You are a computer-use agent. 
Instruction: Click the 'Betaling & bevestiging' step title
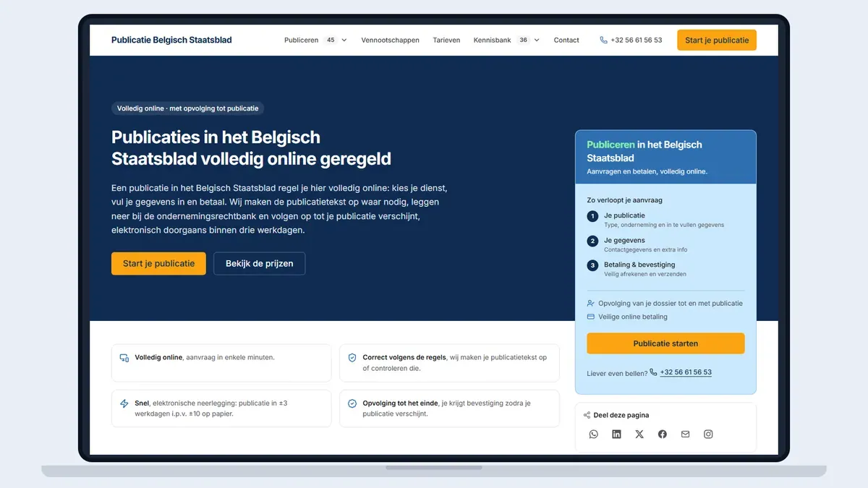(639, 265)
